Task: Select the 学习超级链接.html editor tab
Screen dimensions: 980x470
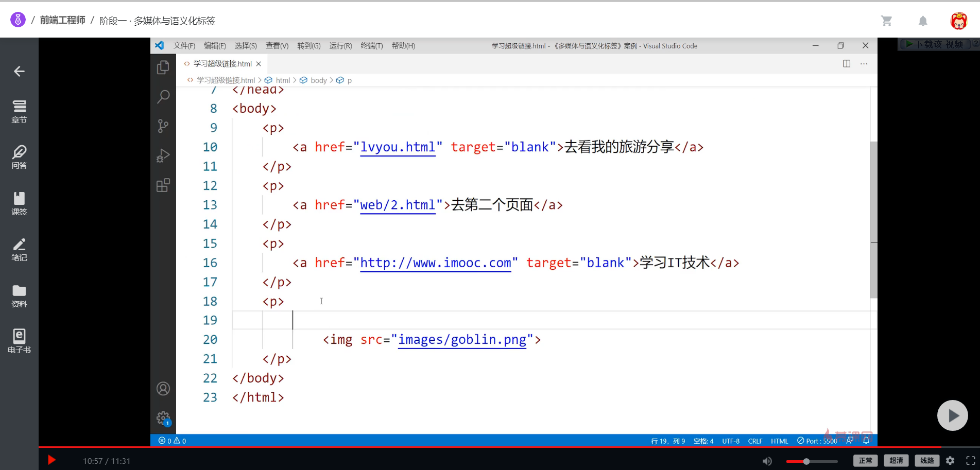Action: (x=222, y=64)
